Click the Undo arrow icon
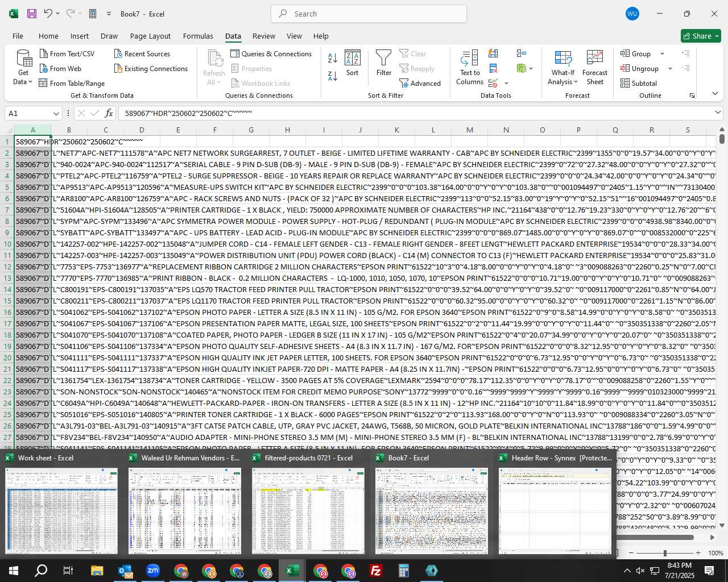Viewport: 728px width, 582px height. (48, 14)
